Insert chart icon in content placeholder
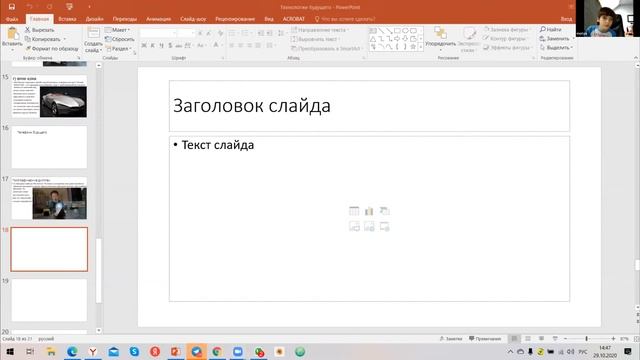Screen dimensions: 640x360 (369, 211)
